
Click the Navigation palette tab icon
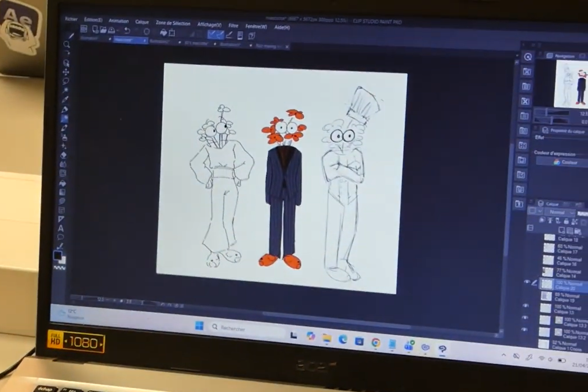pos(550,56)
